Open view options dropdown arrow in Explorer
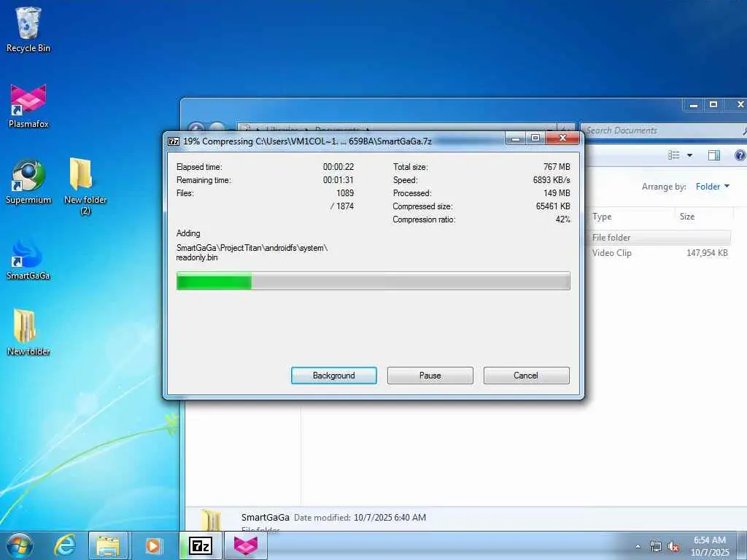Viewport: 747px width, 560px height. point(689,155)
